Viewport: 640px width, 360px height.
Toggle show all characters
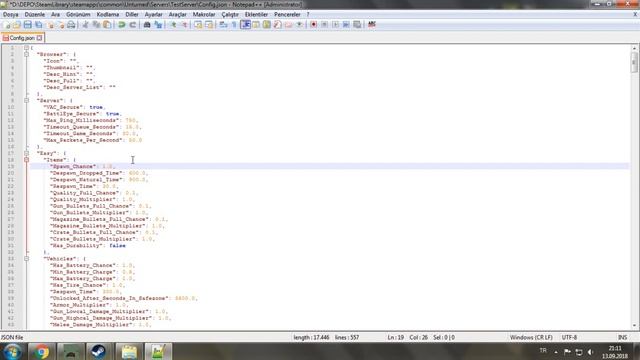(234, 25)
